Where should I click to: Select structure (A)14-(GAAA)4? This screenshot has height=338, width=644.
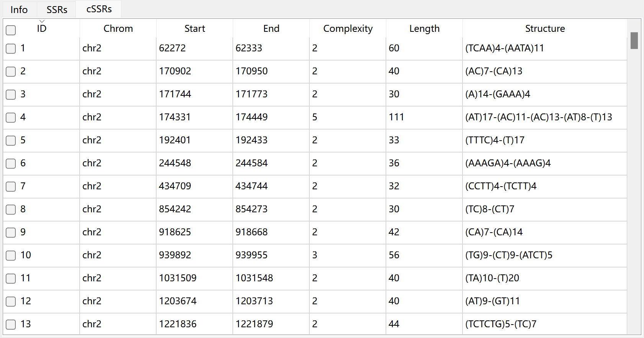[x=545, y=94]
